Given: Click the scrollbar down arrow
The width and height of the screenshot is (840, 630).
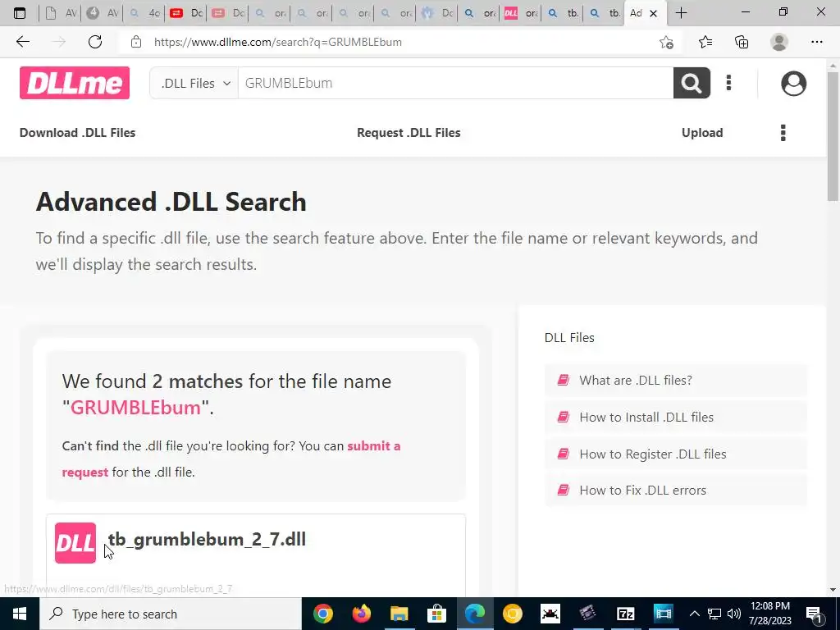Looking at the screenshot, I should [x=833, y=590].
